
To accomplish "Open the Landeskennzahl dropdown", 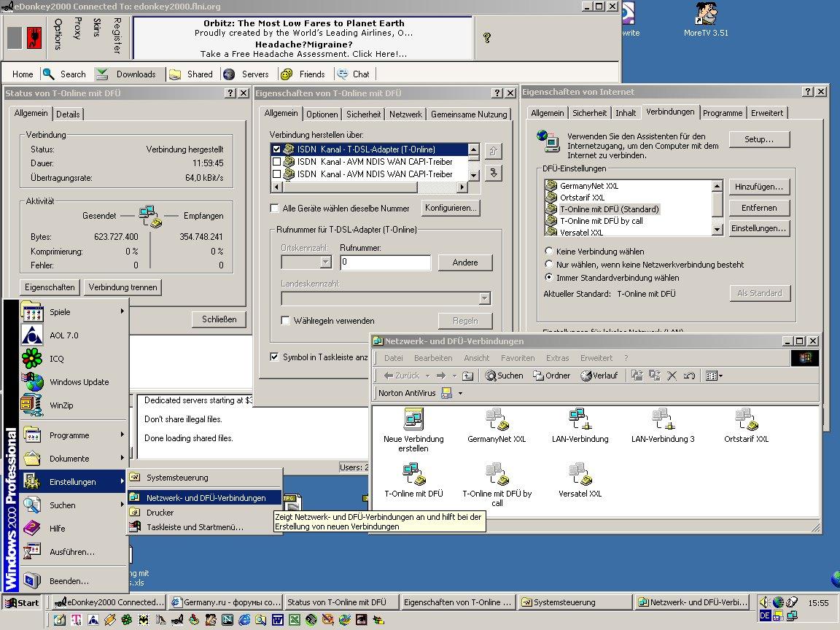I will click(x=484, y=298).
